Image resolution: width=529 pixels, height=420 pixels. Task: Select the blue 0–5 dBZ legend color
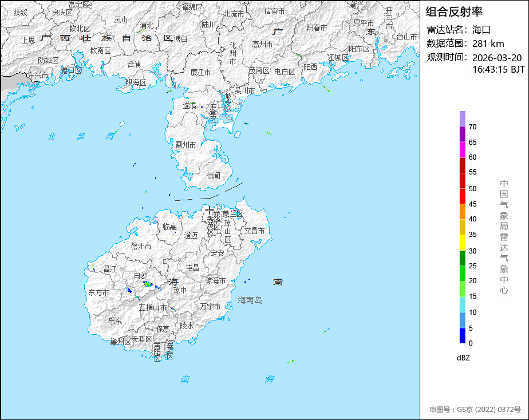[x=462, y=336]
